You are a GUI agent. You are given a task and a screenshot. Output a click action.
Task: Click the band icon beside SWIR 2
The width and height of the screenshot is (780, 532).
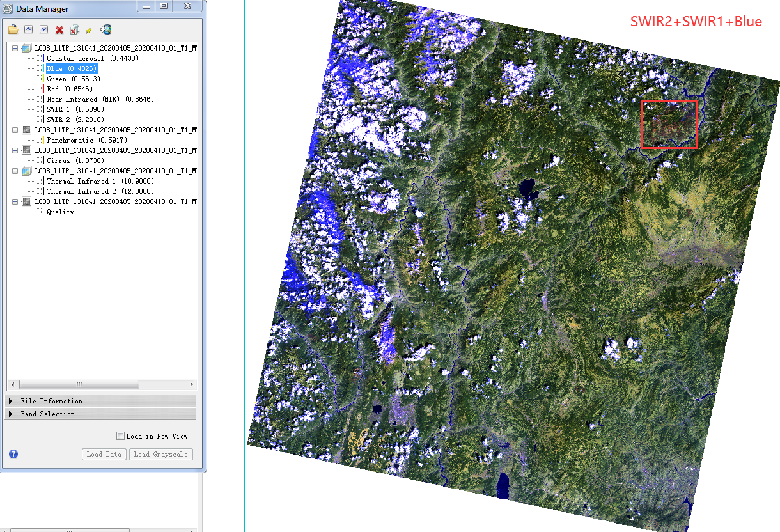tap(40, 120)
